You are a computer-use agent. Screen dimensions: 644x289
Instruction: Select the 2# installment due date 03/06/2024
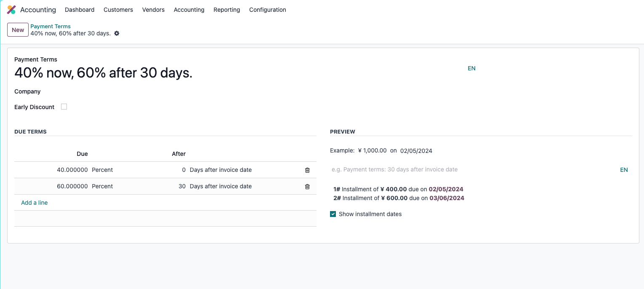447,198
